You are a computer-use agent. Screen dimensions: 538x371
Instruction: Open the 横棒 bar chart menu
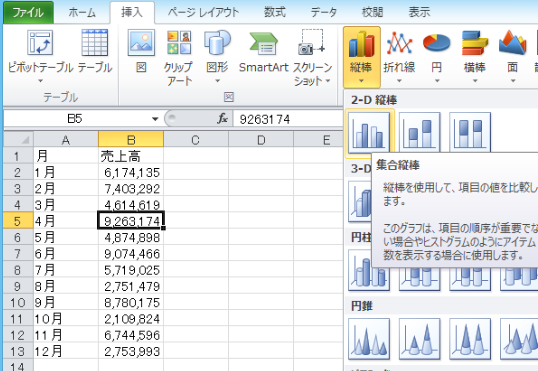tap(475, 57)
